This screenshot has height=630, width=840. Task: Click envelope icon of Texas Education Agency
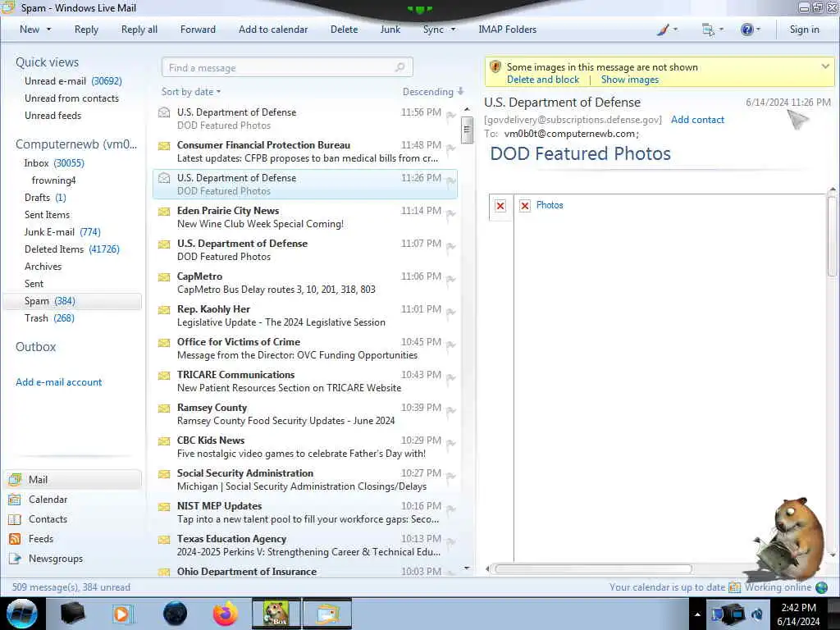pos(164,539)
